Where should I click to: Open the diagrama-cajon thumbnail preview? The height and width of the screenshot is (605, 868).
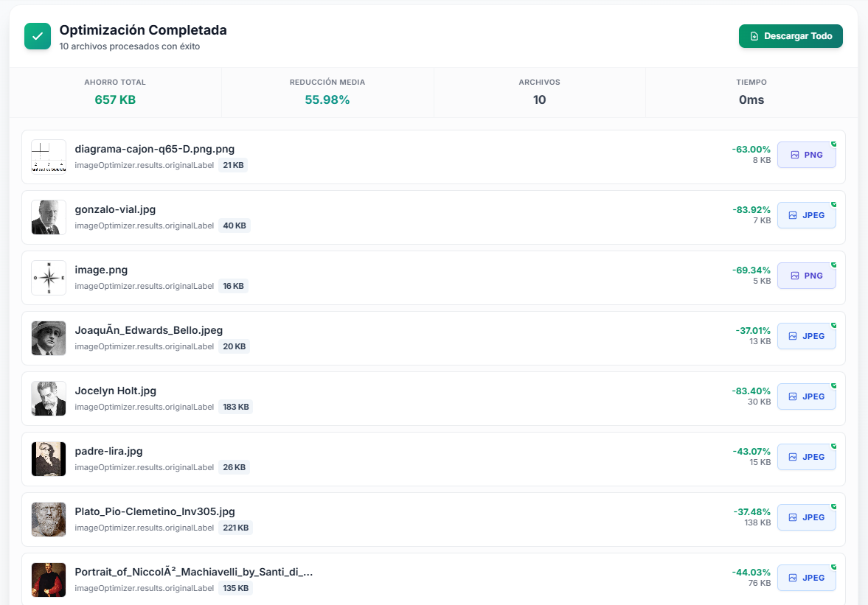coord(49,157)
